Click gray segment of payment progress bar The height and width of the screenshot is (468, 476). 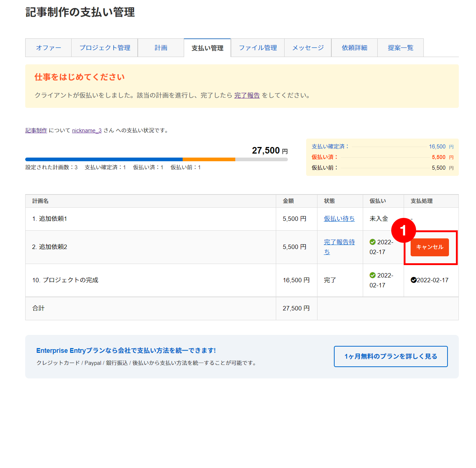(x=262, y=159)
